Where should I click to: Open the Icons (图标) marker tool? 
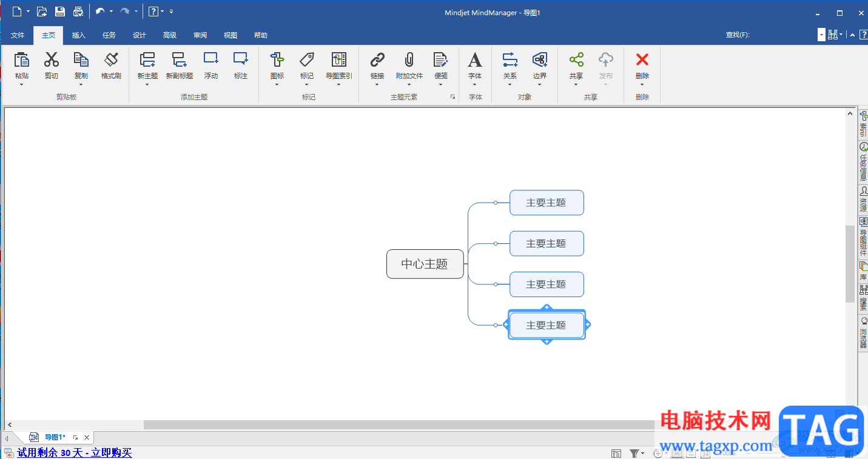click(277, 59)
